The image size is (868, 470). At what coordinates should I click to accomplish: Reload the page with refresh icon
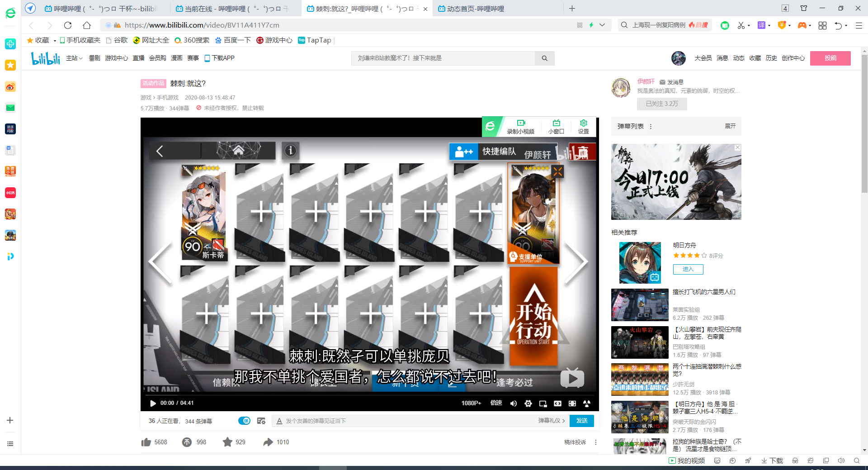coord(68,25)
